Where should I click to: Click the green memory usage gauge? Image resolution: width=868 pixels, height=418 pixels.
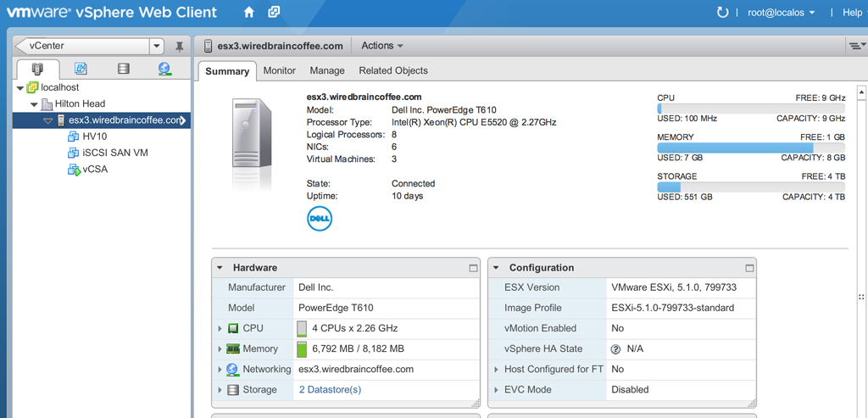[302, 349]
